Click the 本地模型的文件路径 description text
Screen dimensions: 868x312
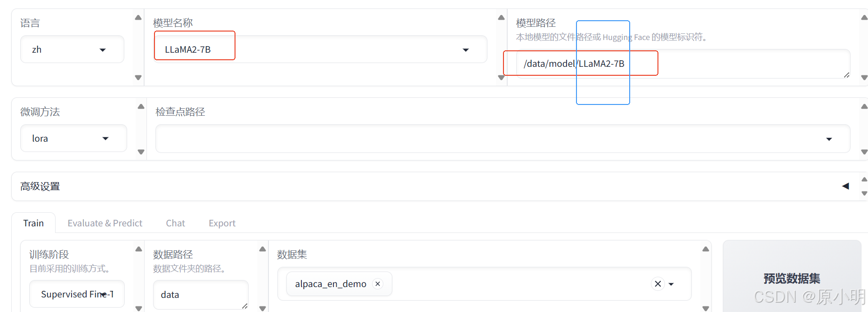point(612,37)
